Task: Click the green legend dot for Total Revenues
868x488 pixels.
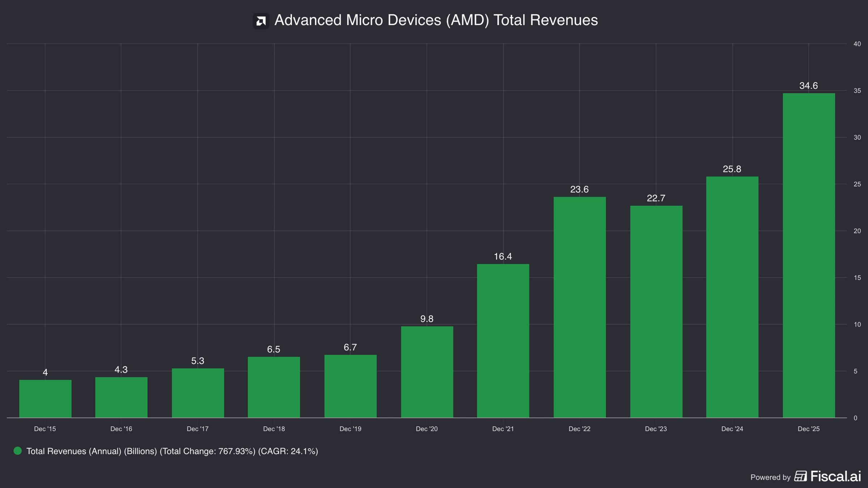Action: tap(17, 451)
